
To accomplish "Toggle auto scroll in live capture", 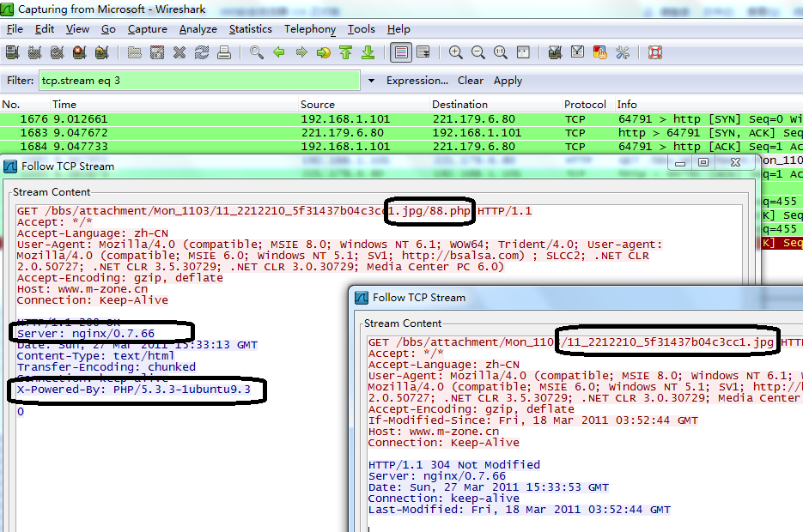I will pyautogui.click(x=423, y=52).
